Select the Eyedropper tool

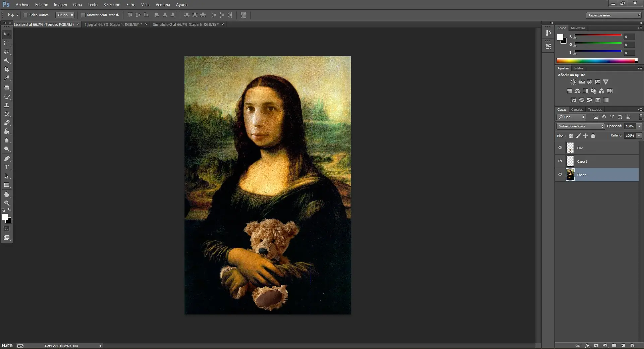click(7, 78)
